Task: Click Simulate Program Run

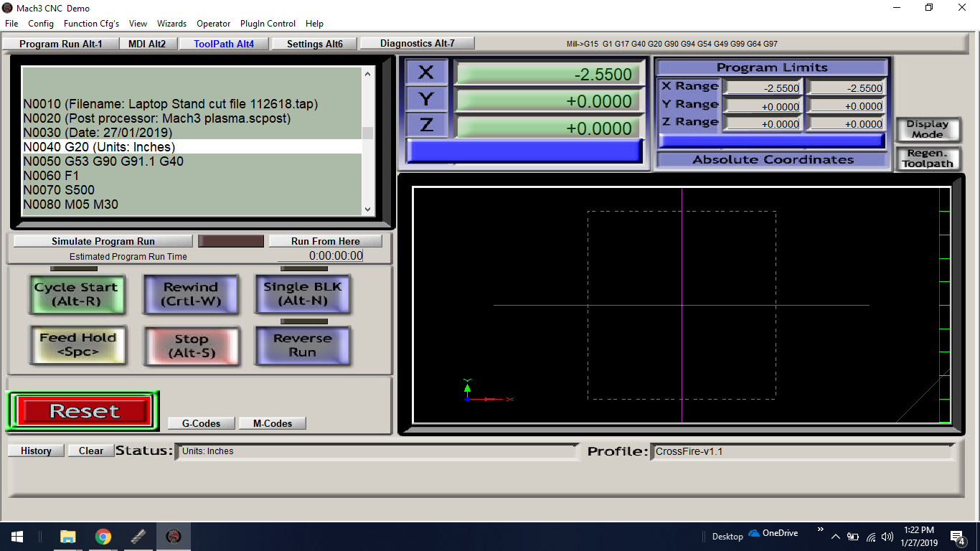Action: 103,241
